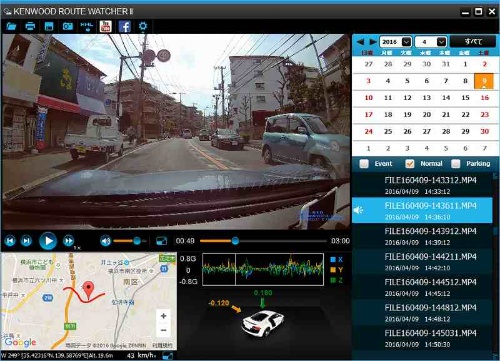Select file FILE160409-144812.MP4

coord(422,313)
